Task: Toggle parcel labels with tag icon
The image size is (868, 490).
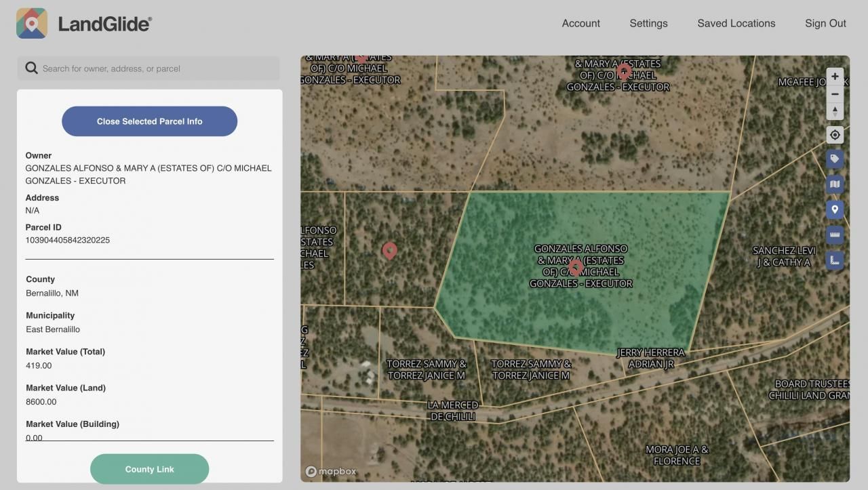Action: click(x=835, y=159)
